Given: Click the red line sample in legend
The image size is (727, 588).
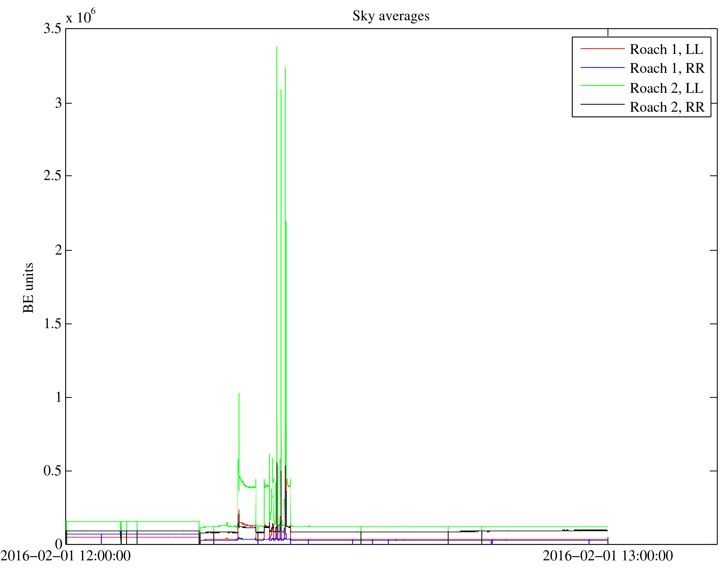Looking at the screenshot, I should [602, 49].
